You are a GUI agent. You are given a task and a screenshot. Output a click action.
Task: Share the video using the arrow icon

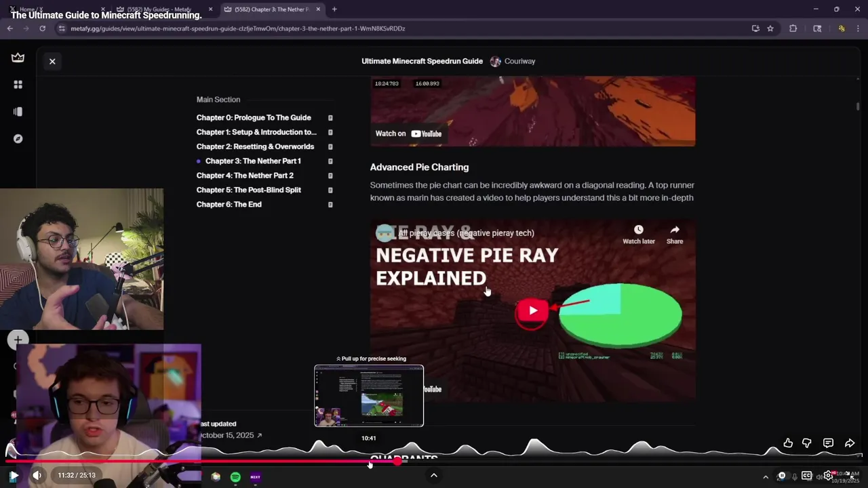850,443
